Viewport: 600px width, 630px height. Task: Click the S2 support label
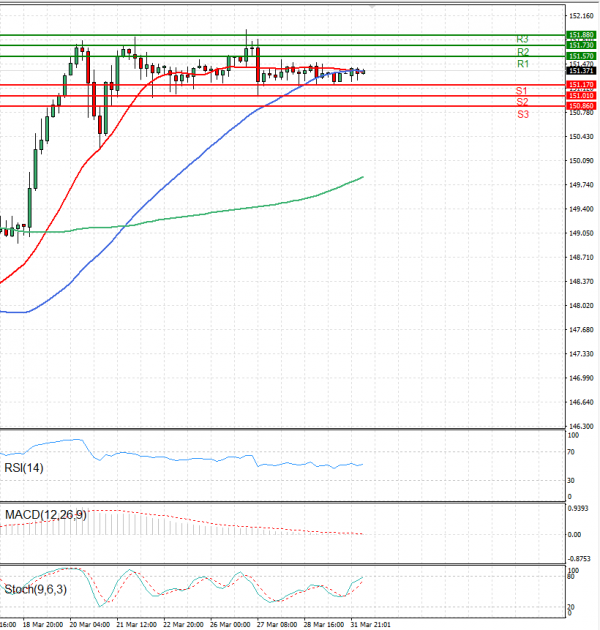(x=522, y=102)
